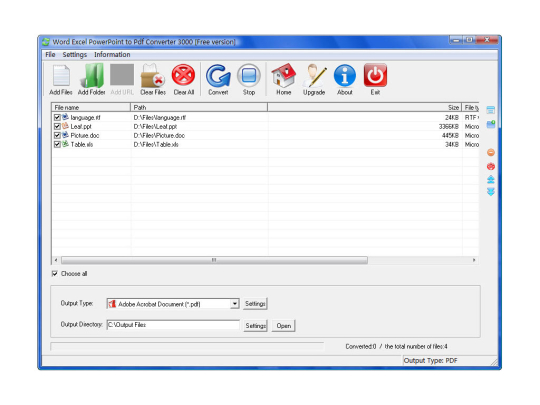Click the Settings button beside Output Directory
This screenshot has height=405, width=540.
(256, 325)
